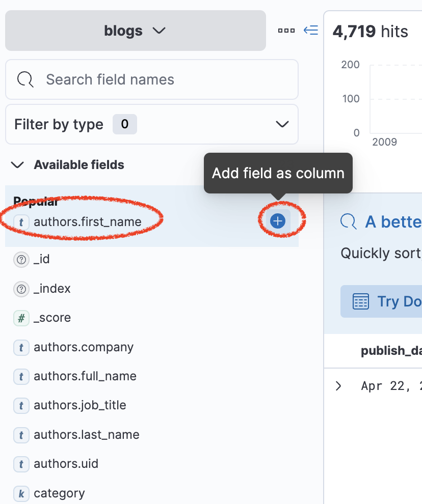Click the publish_date column header
422x504 pixels.
(x=391, y=351)
